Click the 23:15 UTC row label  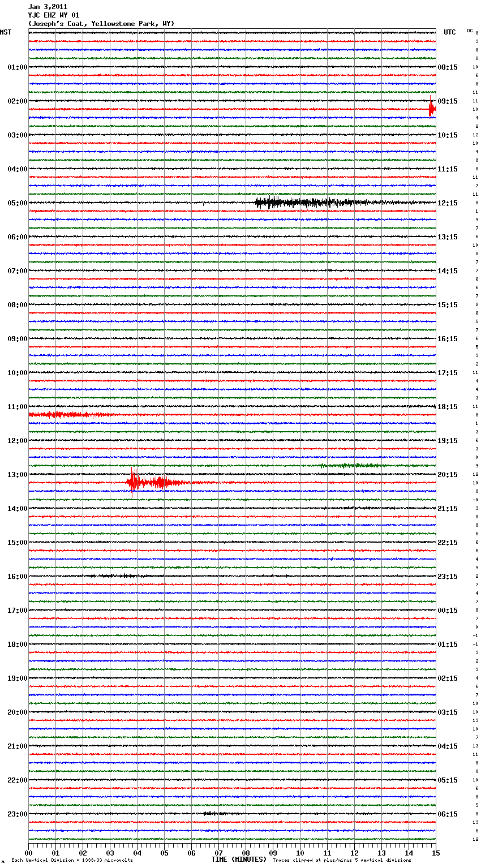tap(448, 577)
